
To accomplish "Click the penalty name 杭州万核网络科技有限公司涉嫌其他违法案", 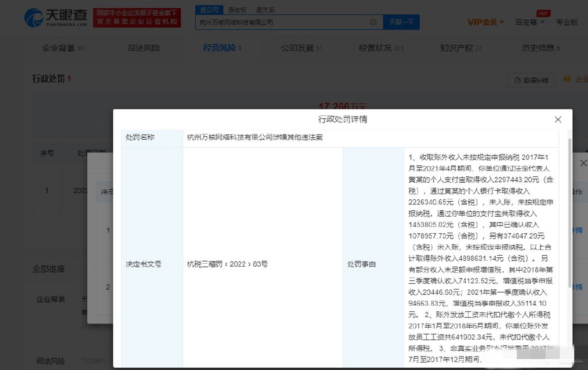I will click(255, 137).
